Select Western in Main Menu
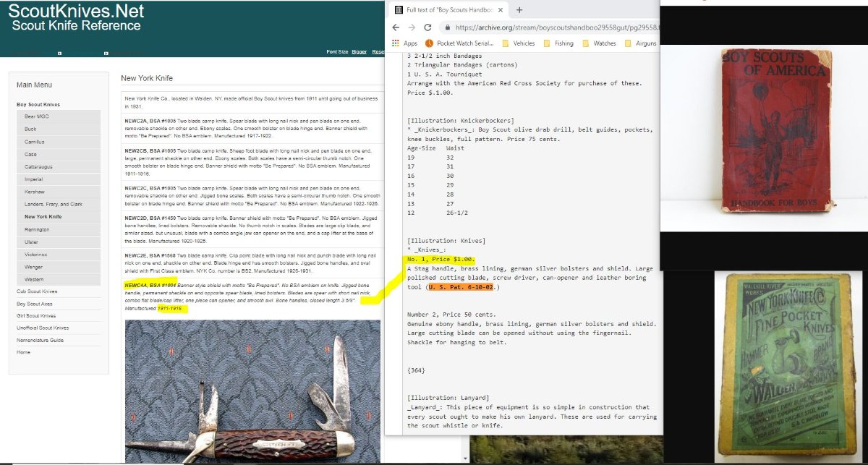The height and width of the screenshot is (465, 868). [58, 279]
